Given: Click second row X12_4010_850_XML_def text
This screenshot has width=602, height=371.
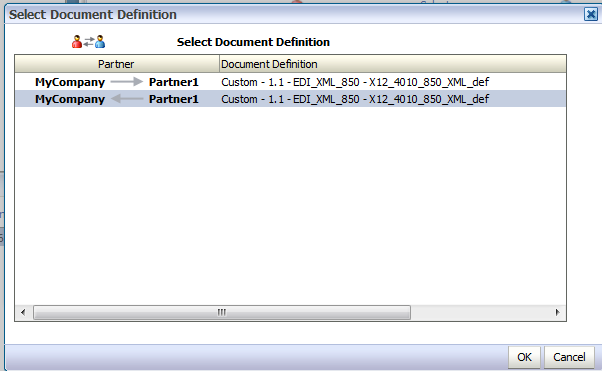Looking at the screenshot, I should (429, 99).
